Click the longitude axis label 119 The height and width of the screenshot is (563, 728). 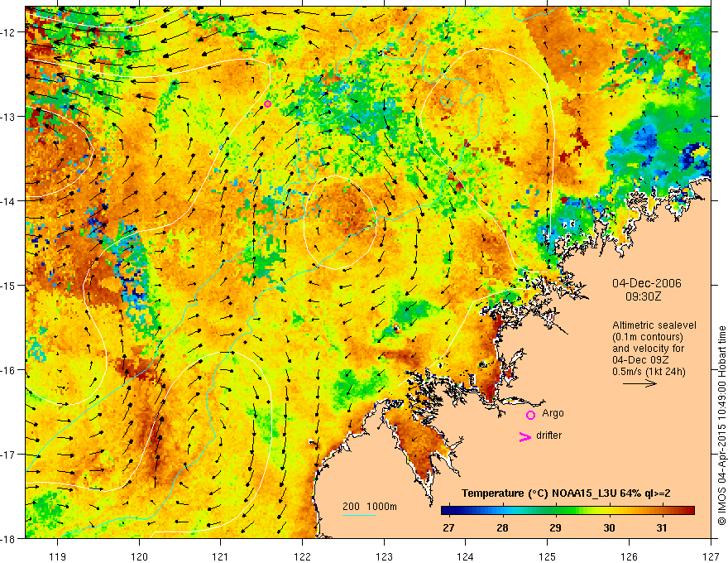pos(58,556)
